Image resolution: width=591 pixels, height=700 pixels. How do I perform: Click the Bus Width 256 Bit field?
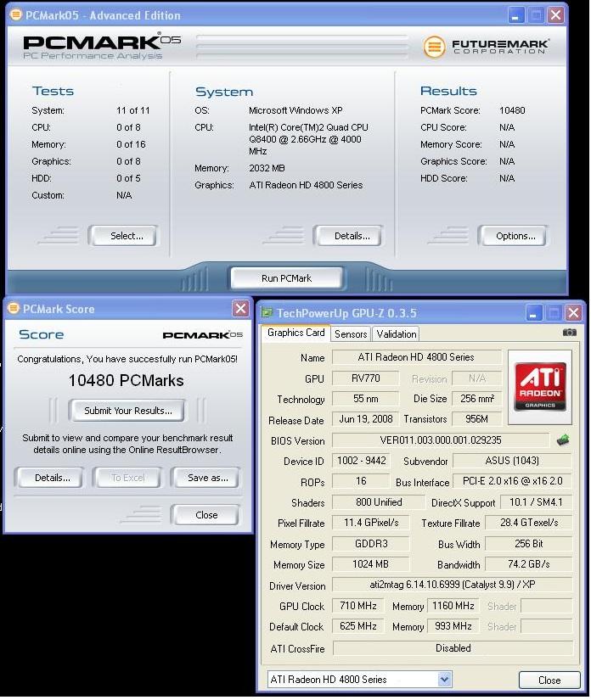[529, 544]
